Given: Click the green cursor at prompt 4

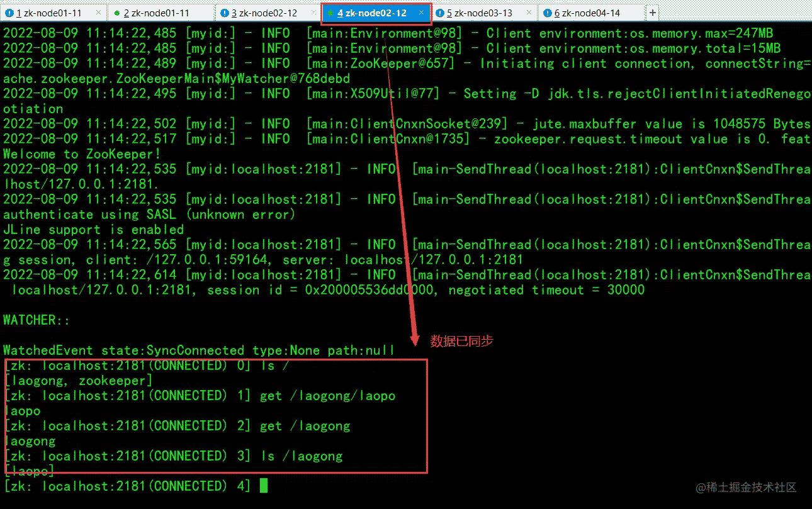Looking at the screenshot, I should point(264,486).
